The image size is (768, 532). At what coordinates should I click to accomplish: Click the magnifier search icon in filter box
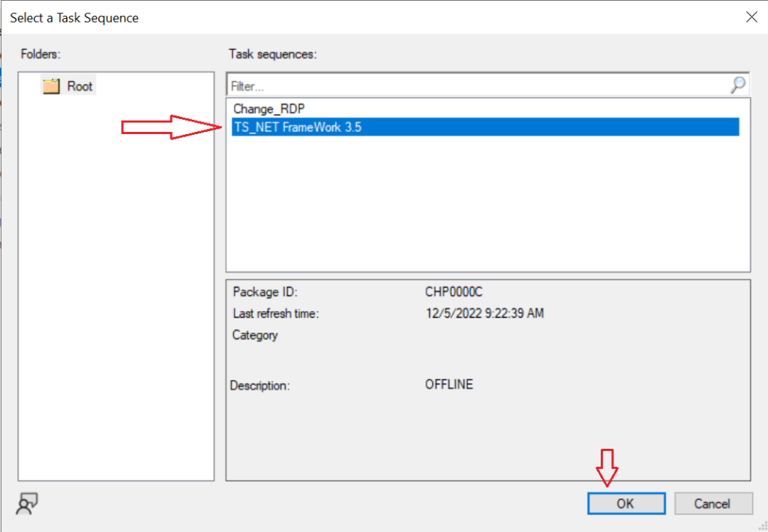point(738,85)
